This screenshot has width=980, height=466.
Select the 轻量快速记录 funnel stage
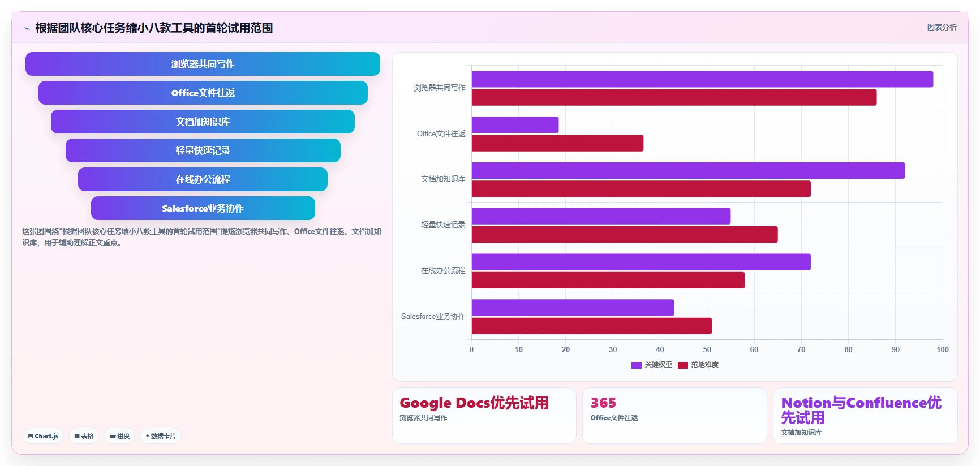click(x=203, y=150)
